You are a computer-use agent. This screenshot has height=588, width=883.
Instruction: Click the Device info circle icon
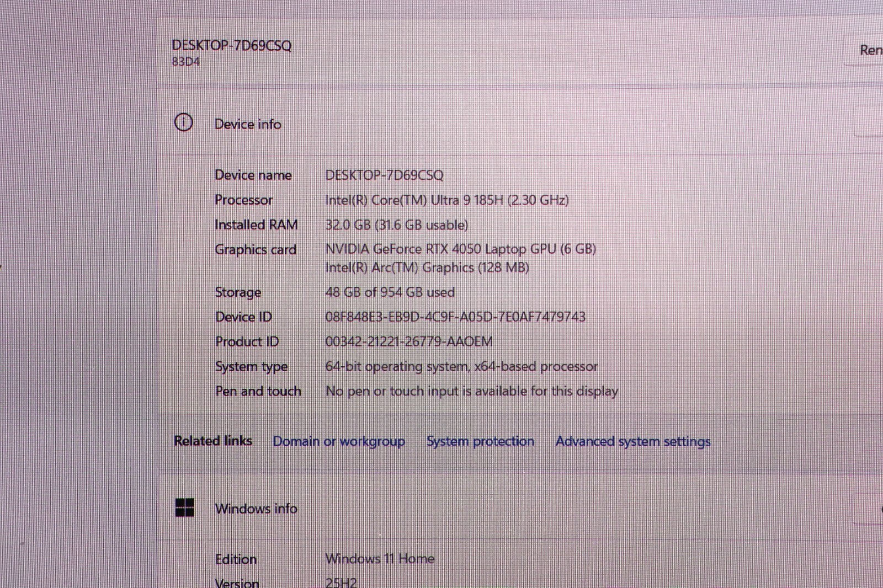(x=184, y=122)
